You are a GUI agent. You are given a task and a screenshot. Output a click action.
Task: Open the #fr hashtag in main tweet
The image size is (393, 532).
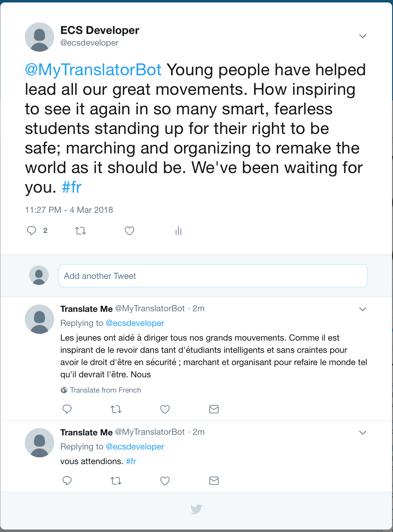click(72, 187)
